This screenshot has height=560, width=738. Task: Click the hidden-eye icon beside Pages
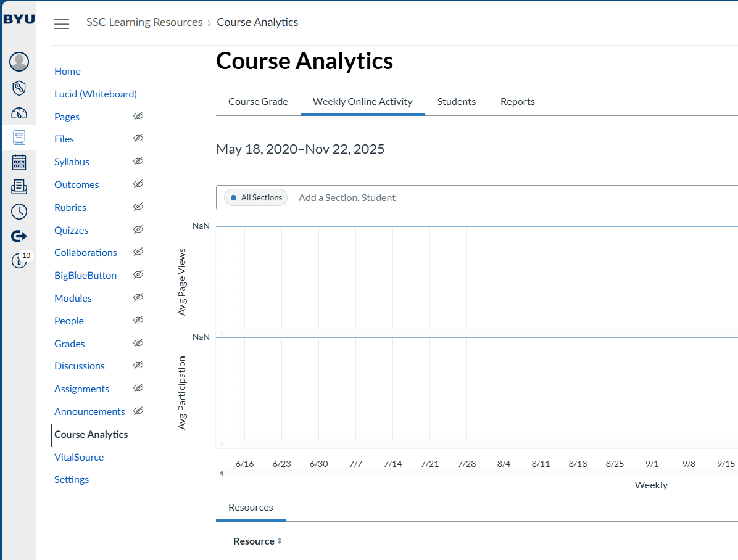click(138, 116)
